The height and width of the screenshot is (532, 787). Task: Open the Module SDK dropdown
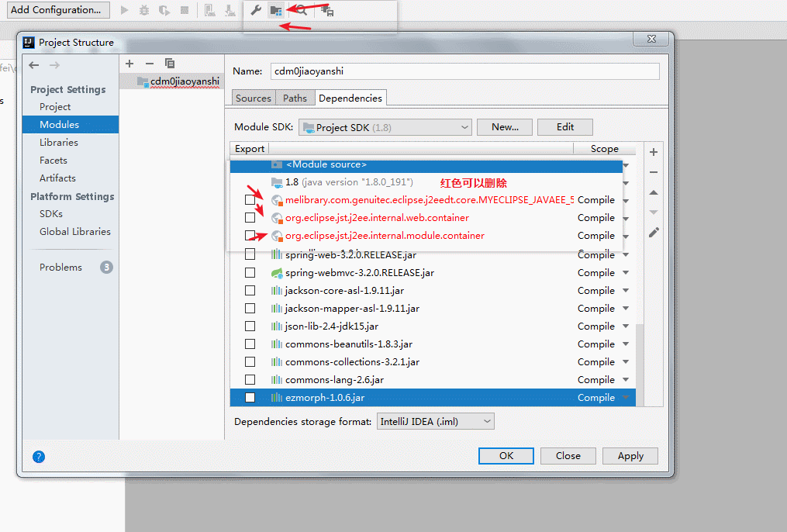385,127
